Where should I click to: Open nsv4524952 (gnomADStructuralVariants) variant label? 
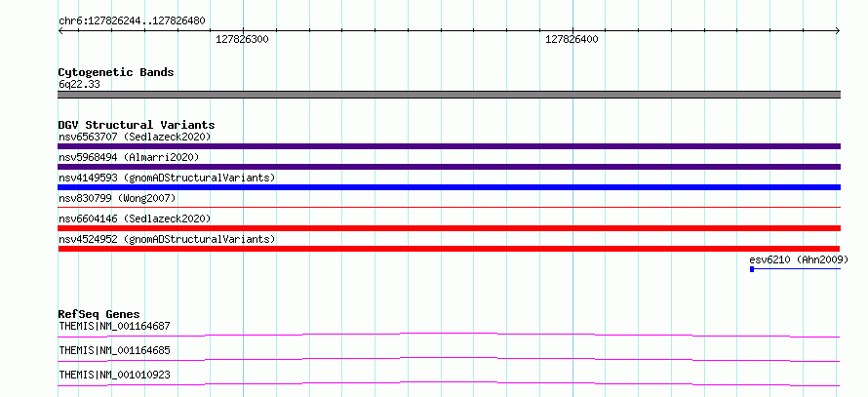[167, 239]
